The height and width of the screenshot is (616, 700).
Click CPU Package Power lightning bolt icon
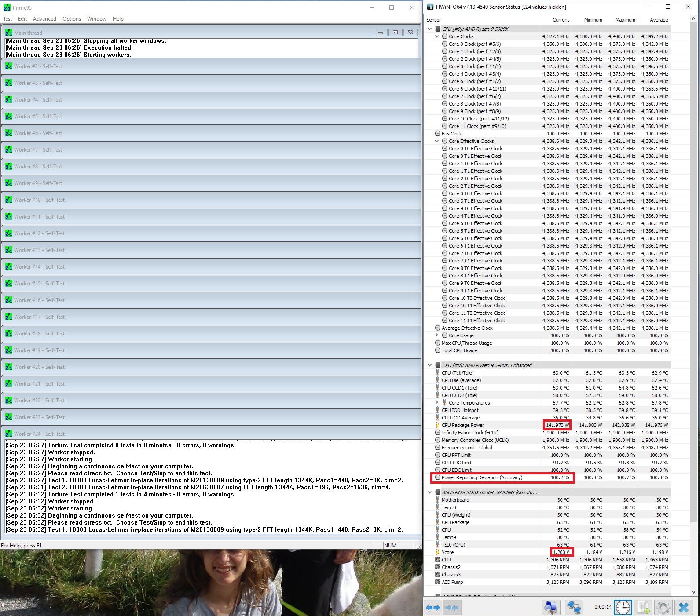(x=437, y=425)
